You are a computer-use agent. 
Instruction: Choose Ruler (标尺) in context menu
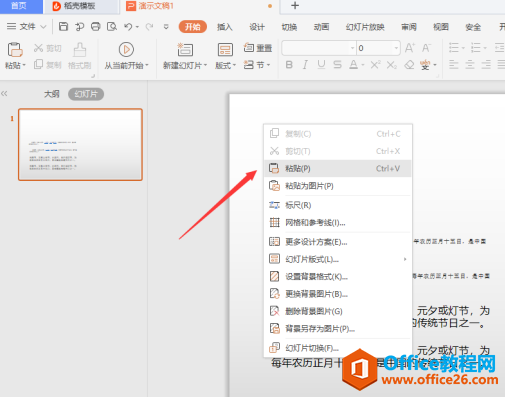[338, 205]
